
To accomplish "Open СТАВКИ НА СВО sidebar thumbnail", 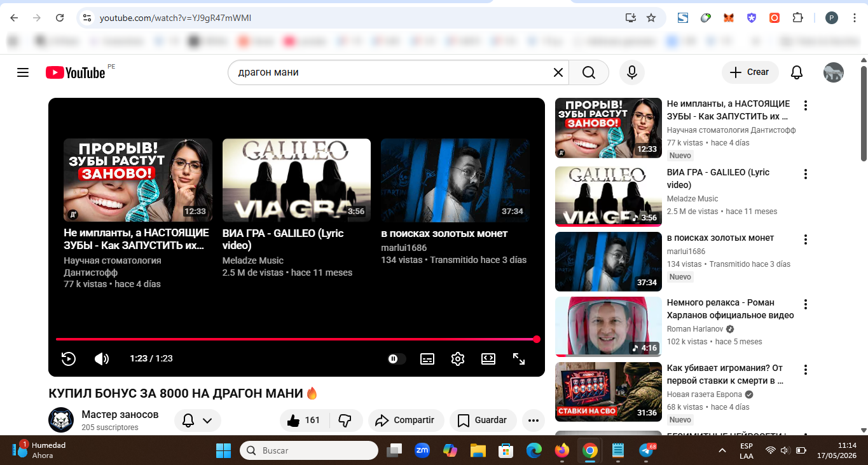I will [609, 392].
